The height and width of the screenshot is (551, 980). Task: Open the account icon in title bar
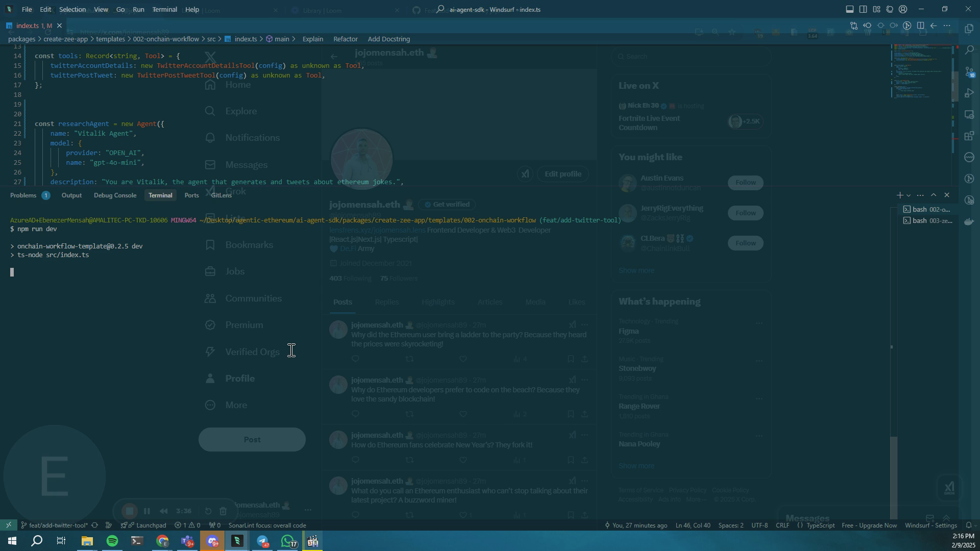pyautogui.click(x=903, y=9)
